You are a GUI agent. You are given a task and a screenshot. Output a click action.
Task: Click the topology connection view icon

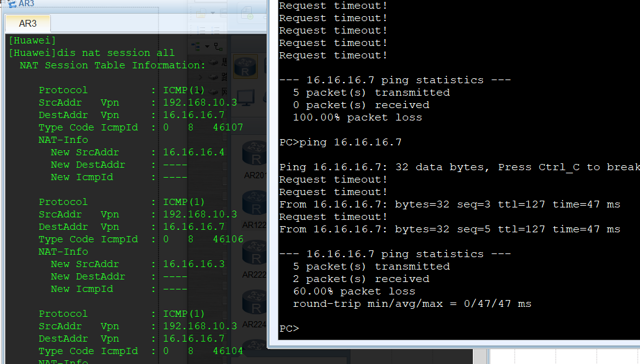tap(217, 47)
